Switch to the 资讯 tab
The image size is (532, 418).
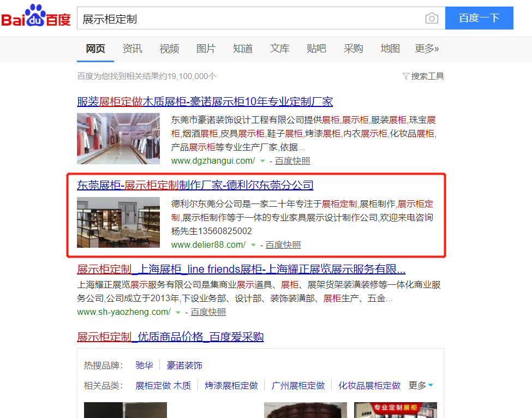[x=133, y=49]
